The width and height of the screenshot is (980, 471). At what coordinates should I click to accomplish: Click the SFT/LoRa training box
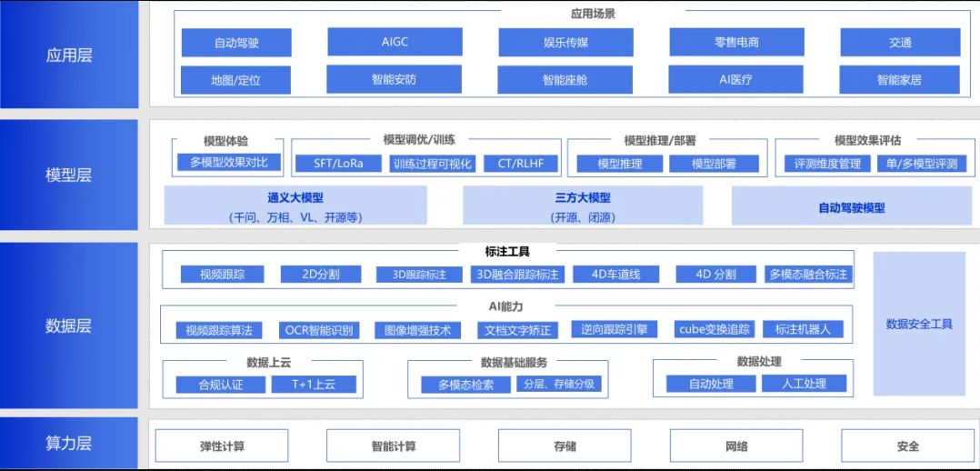coord(338,164)
